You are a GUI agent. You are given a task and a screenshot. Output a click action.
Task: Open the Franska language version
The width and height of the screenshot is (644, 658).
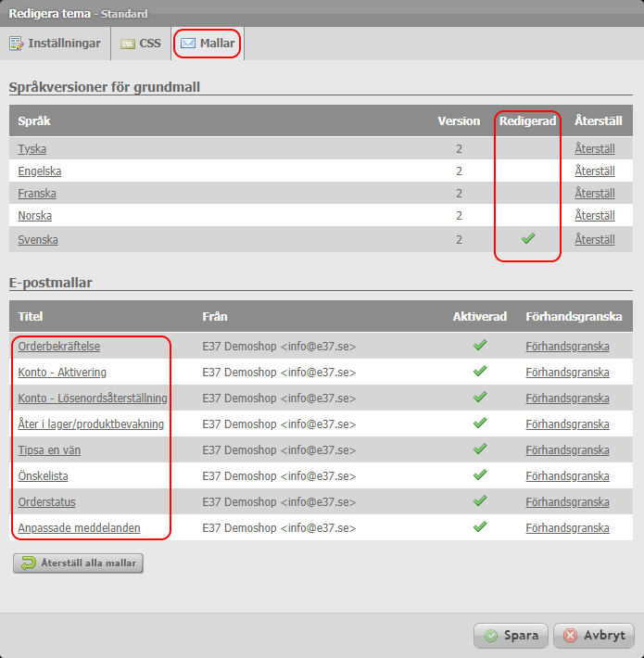[x=37, y=193]
